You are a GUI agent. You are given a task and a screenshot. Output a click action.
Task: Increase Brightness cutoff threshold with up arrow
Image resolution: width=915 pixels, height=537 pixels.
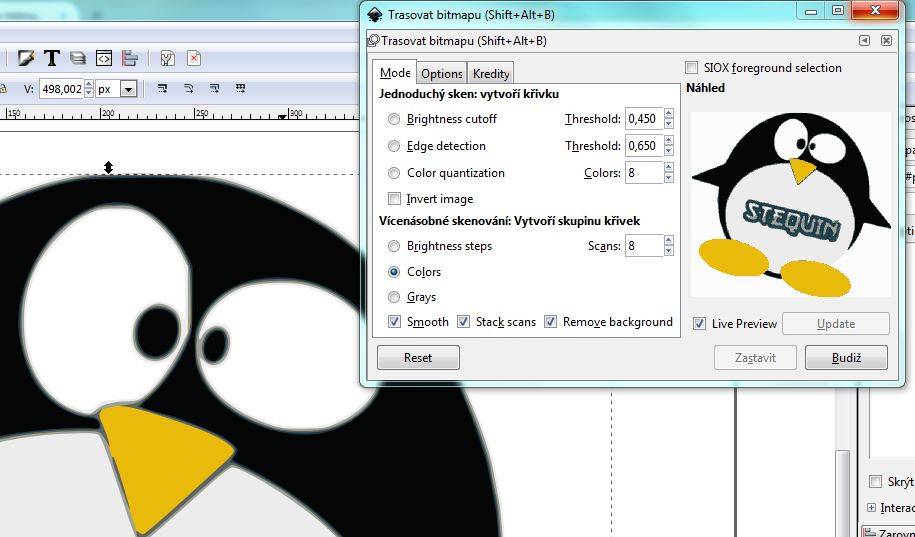[669, 114]
